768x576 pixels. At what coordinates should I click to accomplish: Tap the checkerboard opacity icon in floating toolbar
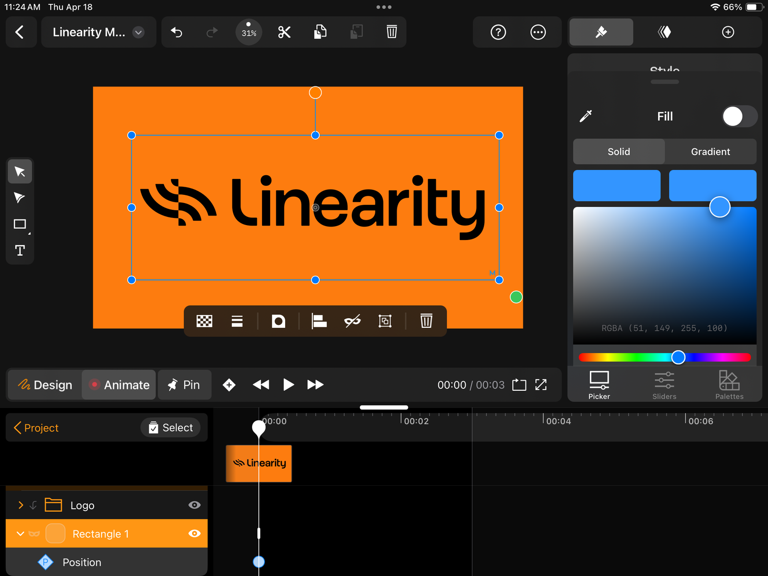pos(204,321)
